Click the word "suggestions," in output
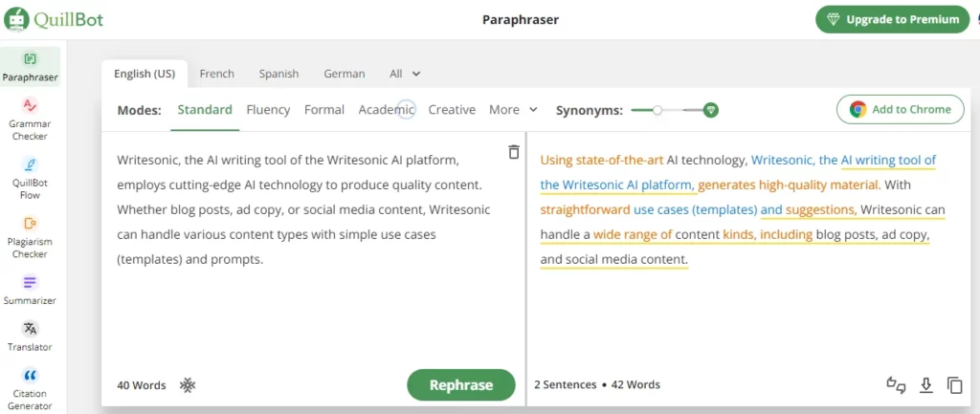This screenshot has width=980, height=414. click(821, 209)
